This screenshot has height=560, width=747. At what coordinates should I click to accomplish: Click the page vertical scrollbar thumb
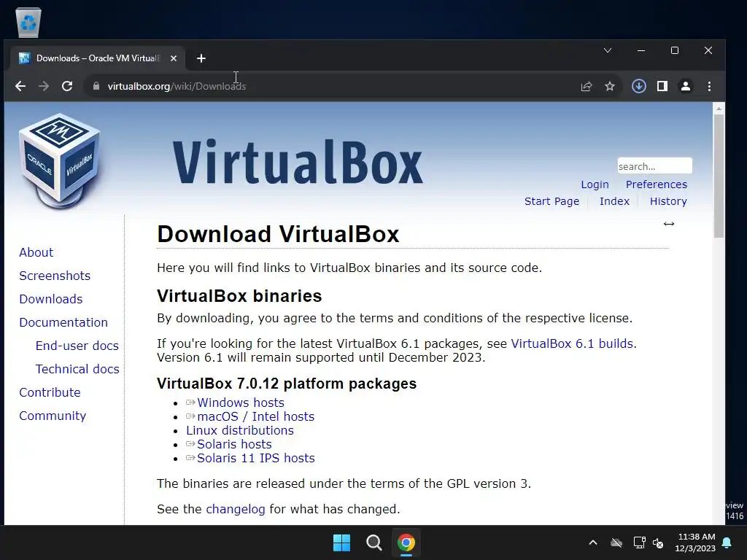tap(719, 175)
